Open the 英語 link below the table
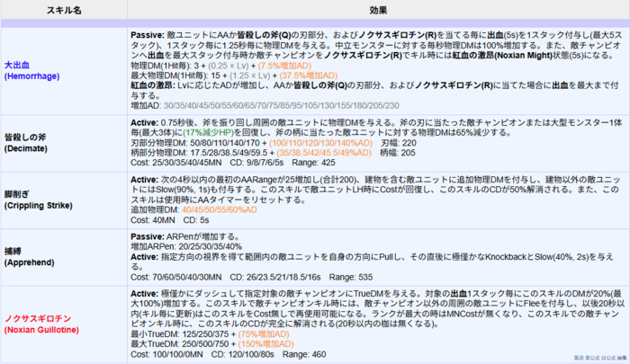The image size is (630, 364). [578, 358]
